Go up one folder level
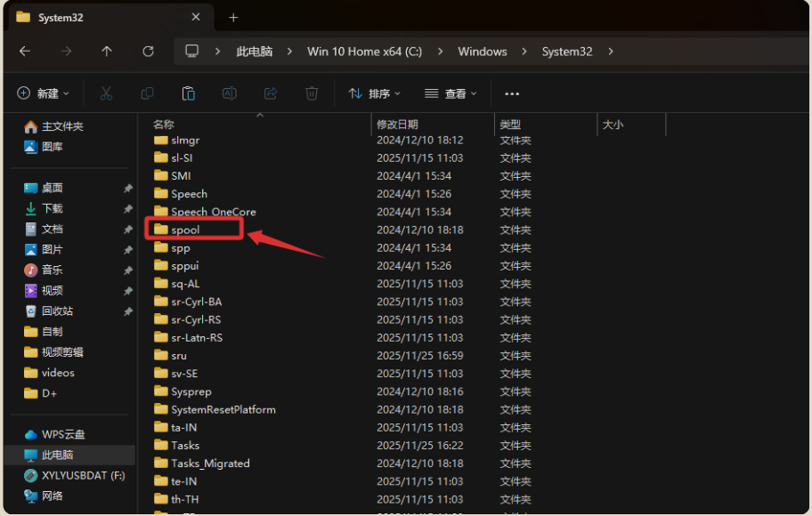 pos(107,52)
